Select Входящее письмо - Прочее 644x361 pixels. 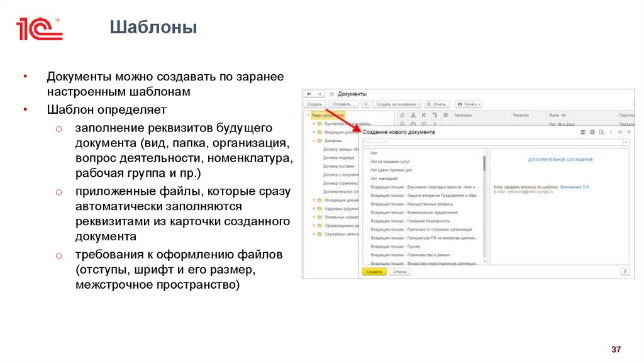point(395,247)
